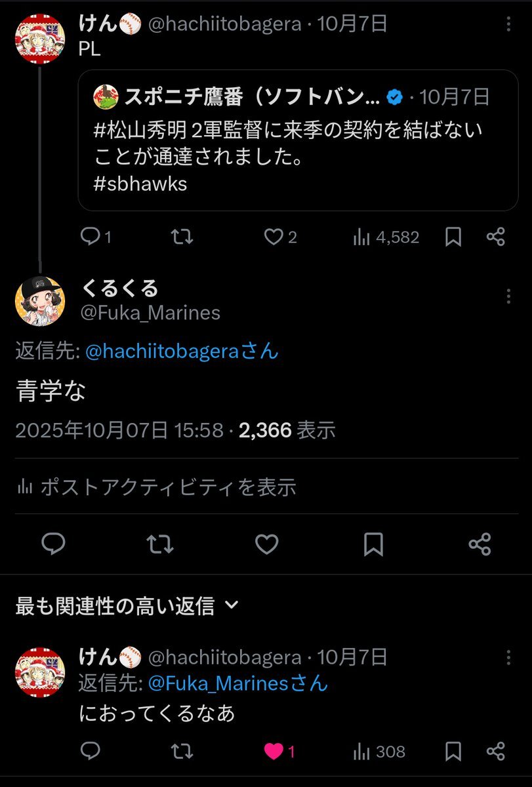Open the #sbhawks hashtag
The height and width of the screenshot is (787, 532).
click(x=141, y=184)
